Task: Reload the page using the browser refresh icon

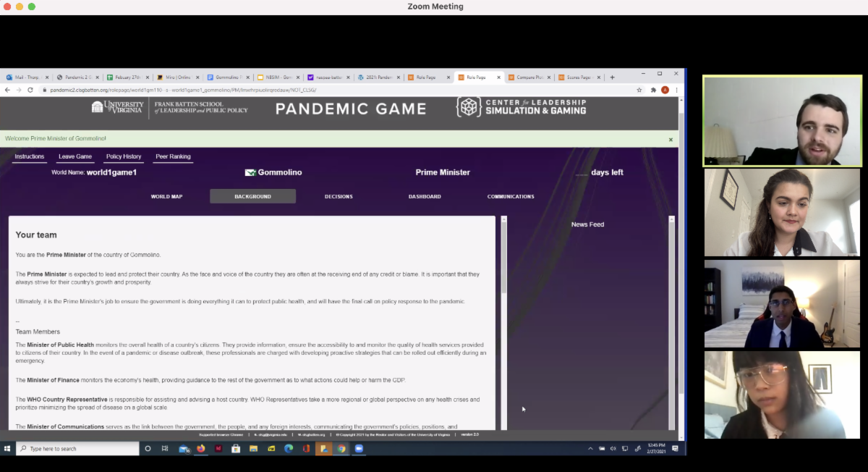Action: pos(30,90)
